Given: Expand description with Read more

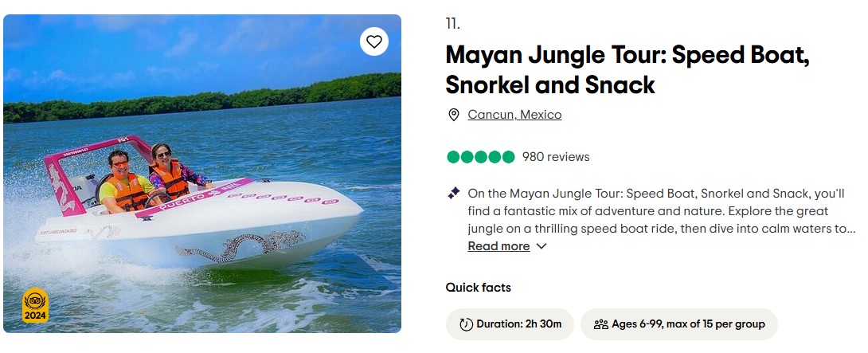Looking at the screenshot, I should 499,246.
